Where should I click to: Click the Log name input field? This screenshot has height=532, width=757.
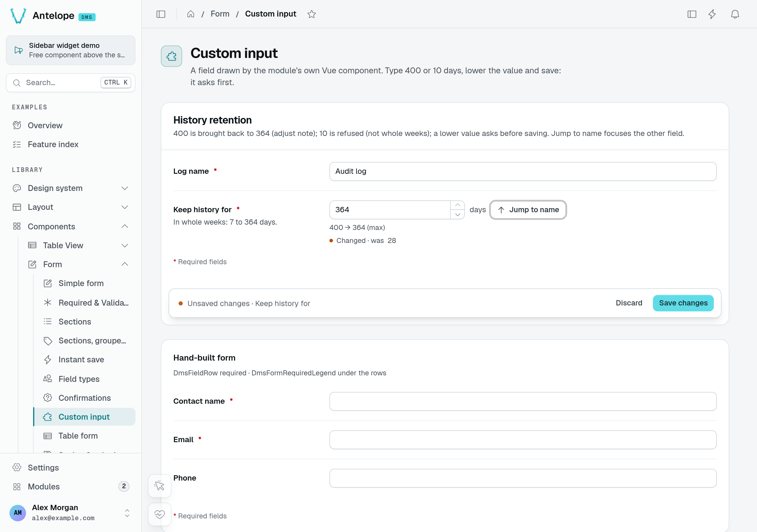(523, 171)
